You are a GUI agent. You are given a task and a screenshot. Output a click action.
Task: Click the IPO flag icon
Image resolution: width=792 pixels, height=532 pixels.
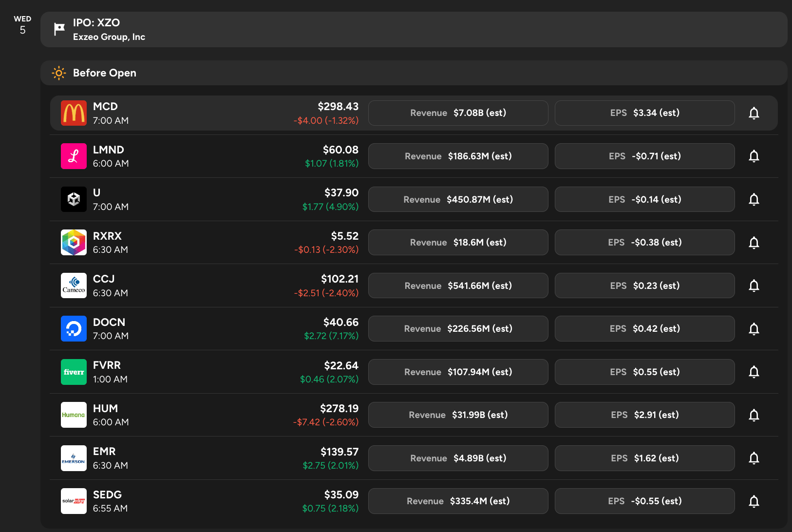[59, 29]
